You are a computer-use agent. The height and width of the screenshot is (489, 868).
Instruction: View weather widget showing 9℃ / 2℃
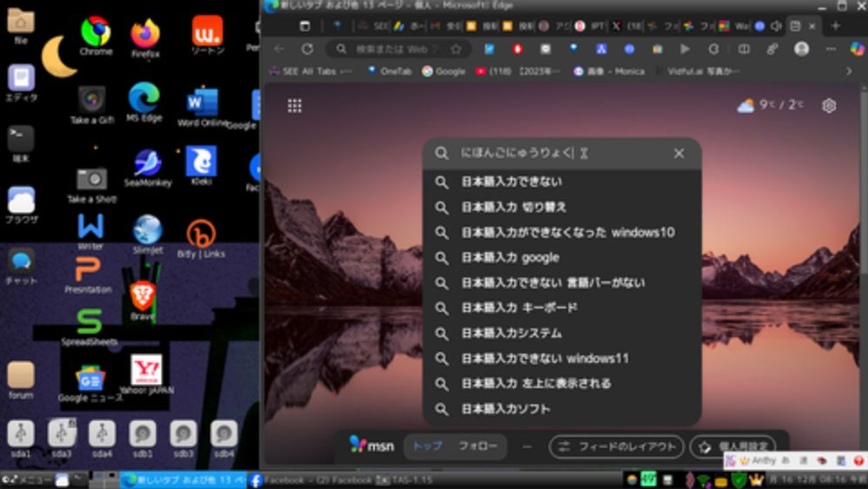pos(771,105)
